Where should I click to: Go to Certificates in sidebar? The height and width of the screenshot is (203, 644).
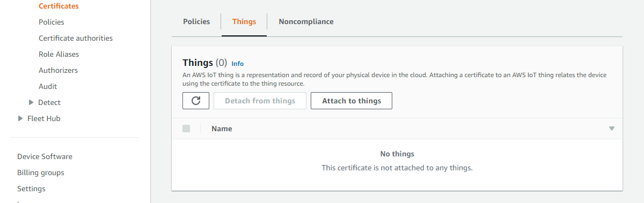point(58,6)
